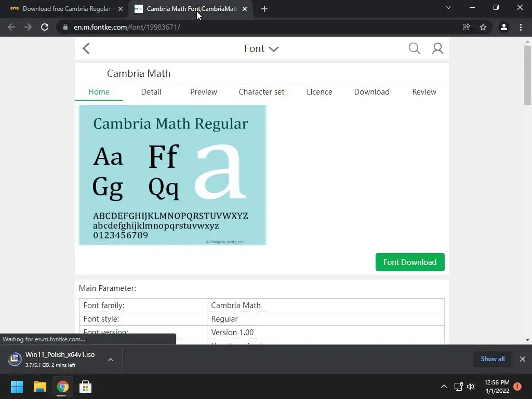Open the user account profile icon on page

[x=437, y=48]
